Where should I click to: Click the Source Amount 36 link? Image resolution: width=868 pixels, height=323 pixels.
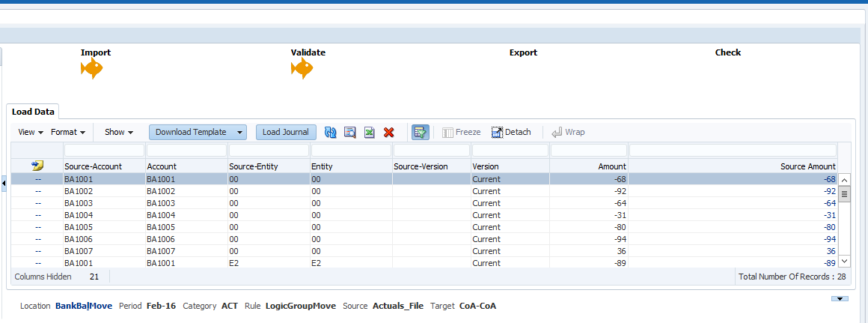tap(831, 251)
